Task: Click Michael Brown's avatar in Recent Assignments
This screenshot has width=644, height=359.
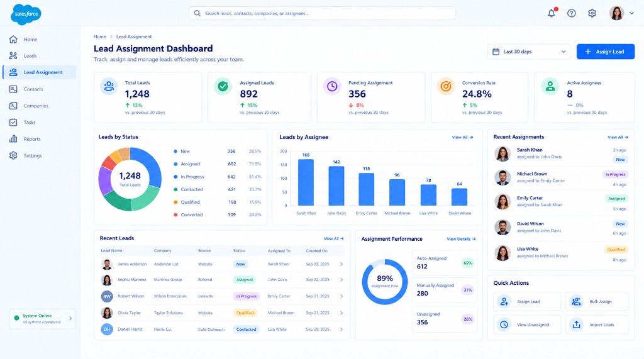Action: (502, 177)
